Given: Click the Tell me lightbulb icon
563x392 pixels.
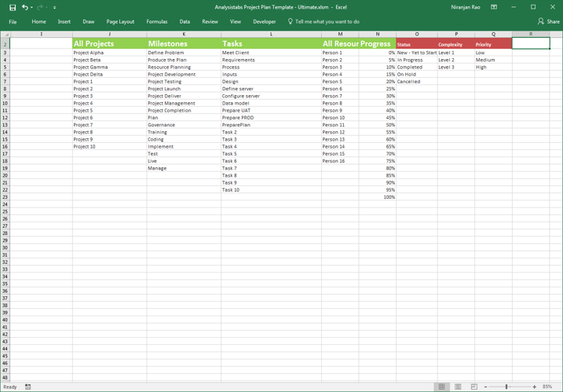Looking at the screenshot, I should tap(290, 21).
